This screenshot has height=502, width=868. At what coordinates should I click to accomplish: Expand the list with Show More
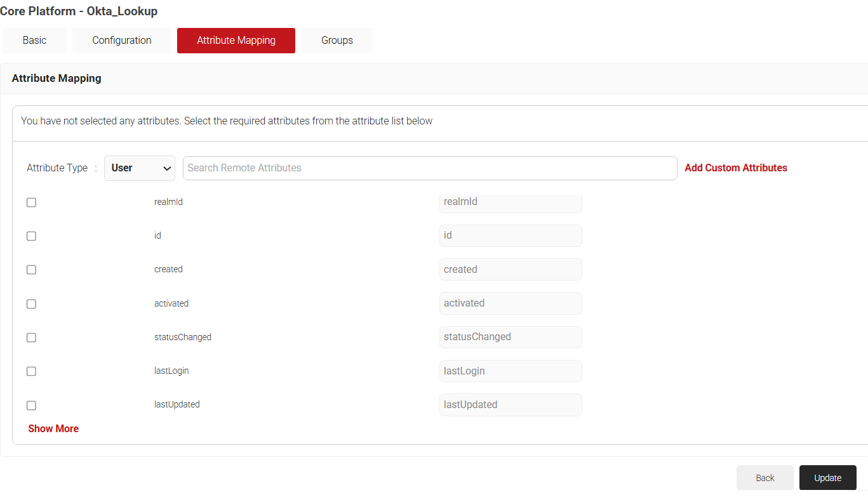tap(53, 429)
